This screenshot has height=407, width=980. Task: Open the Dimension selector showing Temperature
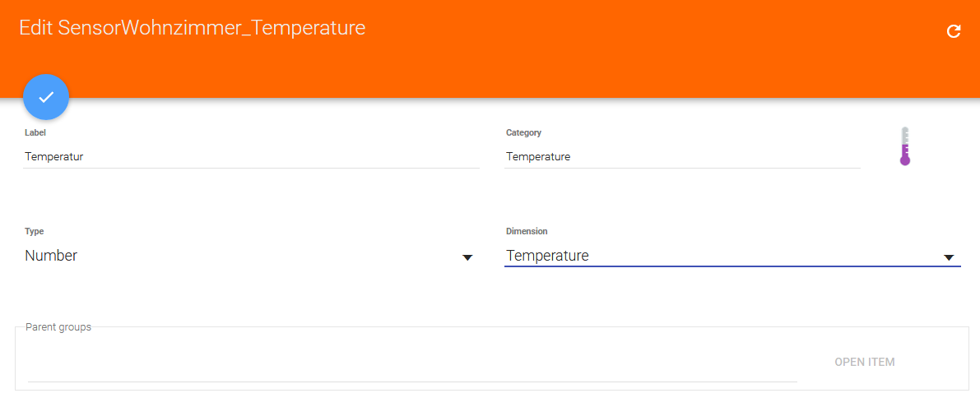coord(724,256)
